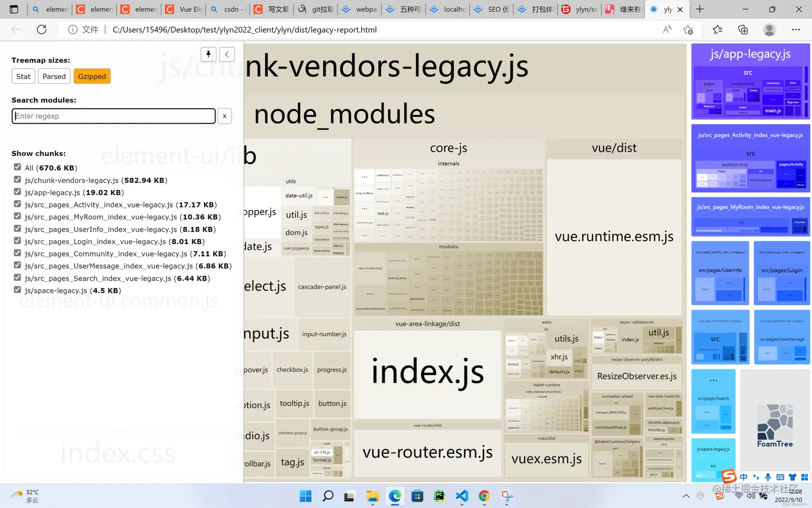Open the browser profile avatar
Viewport: 812px width, 508px height.
[x=770, y=30]
